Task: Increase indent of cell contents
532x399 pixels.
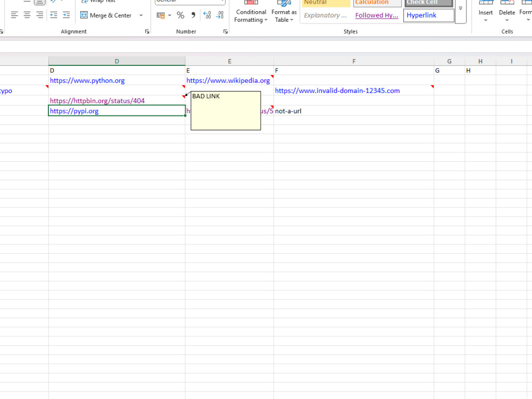Action: (66, 15)
